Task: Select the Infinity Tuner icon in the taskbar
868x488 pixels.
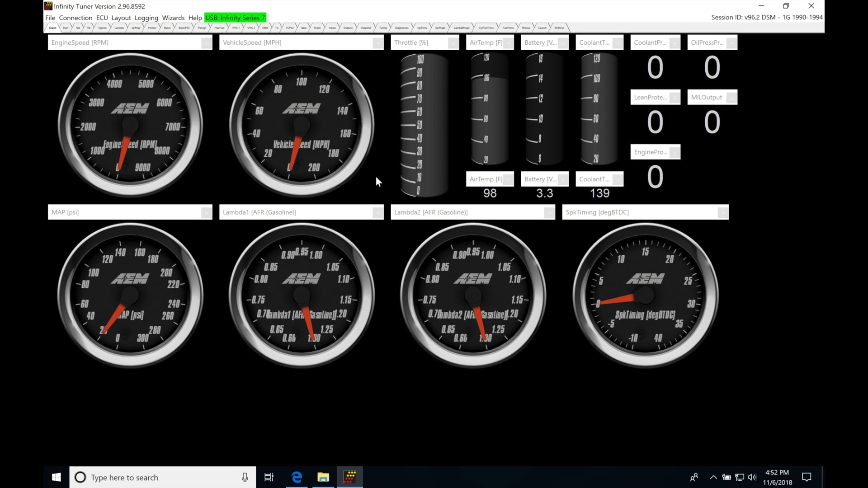Action: click(350, 477)
